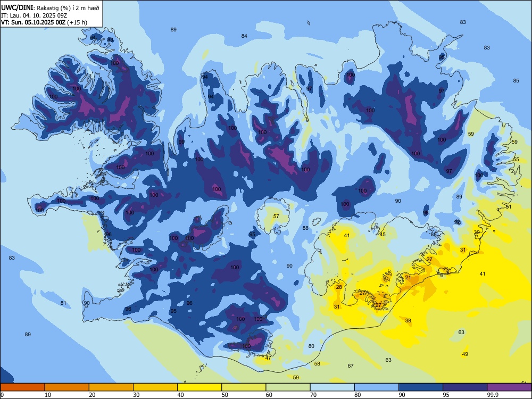
Task: Select the orange 10–20 legend color block
Action: (67, 387)
